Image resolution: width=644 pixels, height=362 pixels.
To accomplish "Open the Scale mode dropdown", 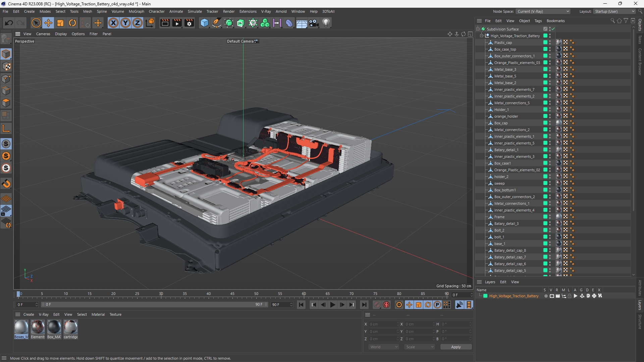I will tap(419, 347).
